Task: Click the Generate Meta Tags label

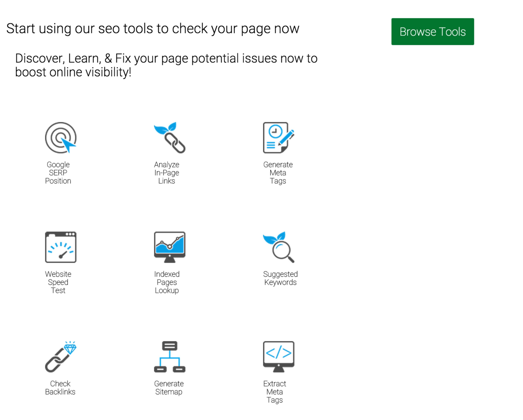Action: tap(278, 173)
